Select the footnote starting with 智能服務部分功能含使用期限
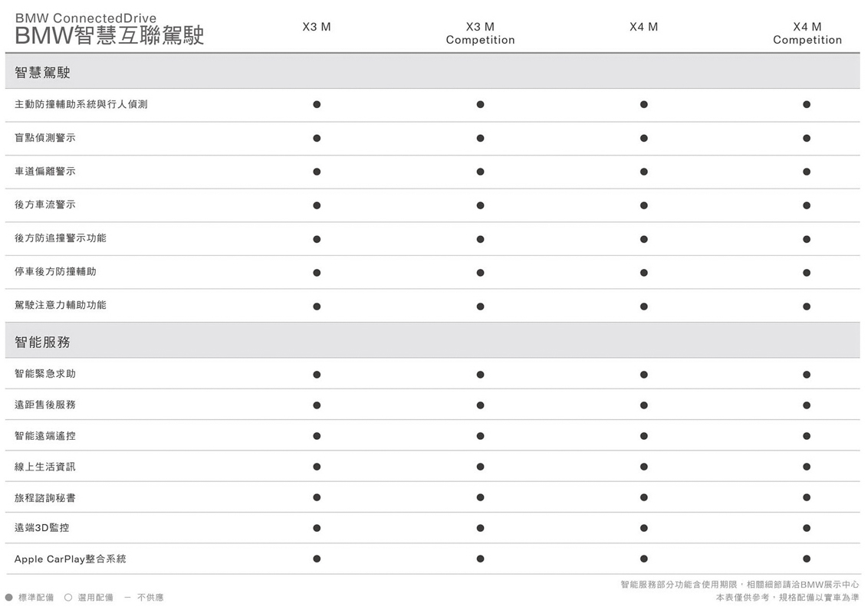868x613 pixels. 740,585
